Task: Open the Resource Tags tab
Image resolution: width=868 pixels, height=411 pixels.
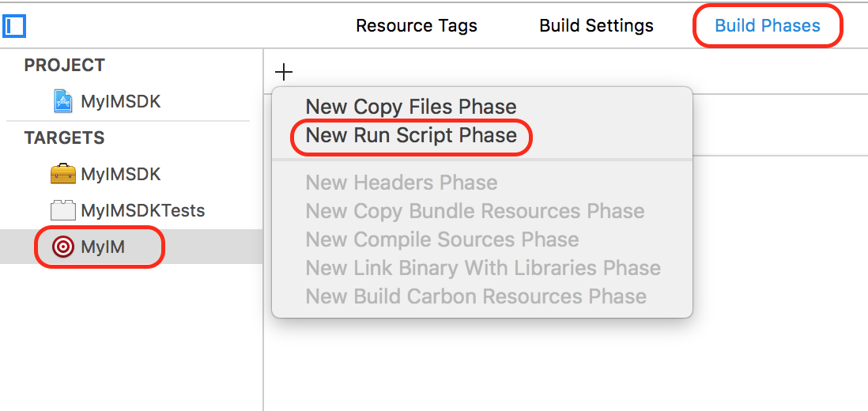Action: click(417, 25)
